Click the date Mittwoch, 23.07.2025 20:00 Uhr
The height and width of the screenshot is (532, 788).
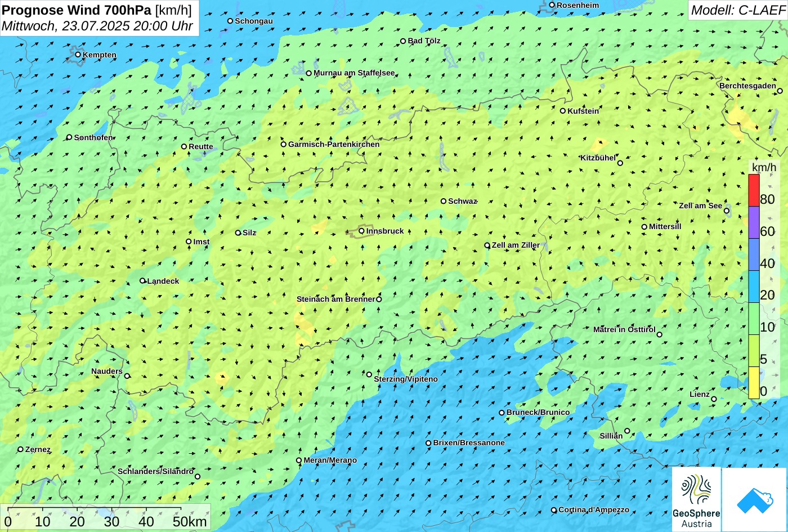97,26
